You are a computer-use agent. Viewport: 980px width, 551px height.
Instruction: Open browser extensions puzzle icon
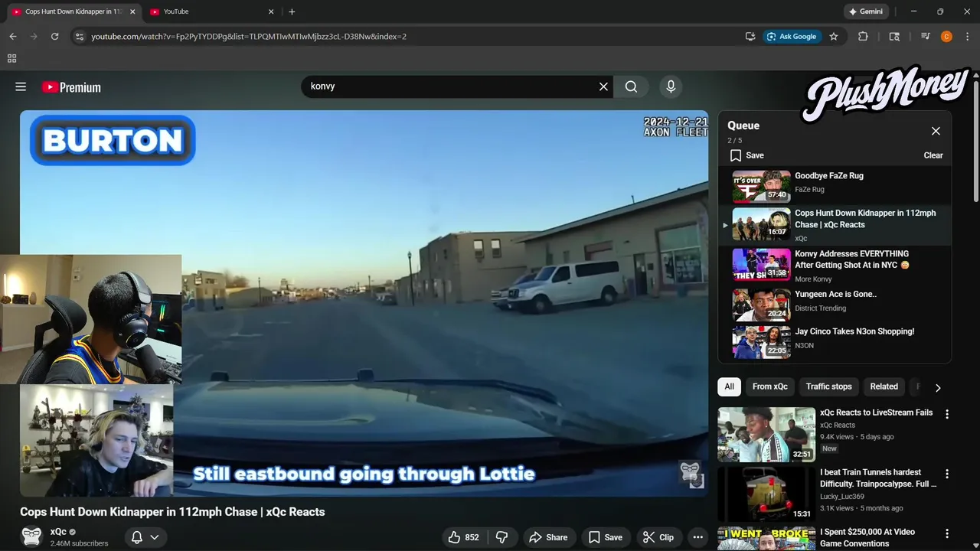coord(863,36)
